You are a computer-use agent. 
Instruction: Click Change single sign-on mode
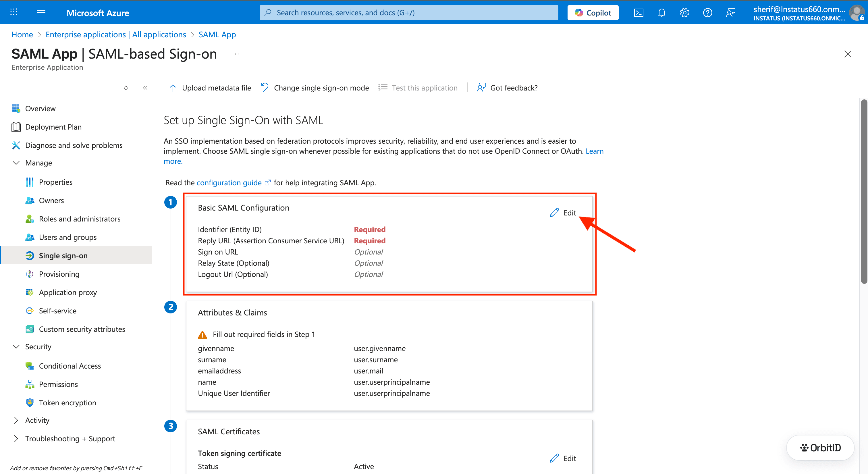(x=315, y=88)
